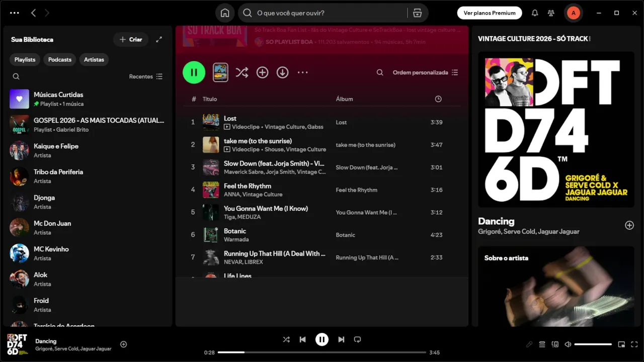Open the miniplayer
The height and width of the screenshot is (362, 644).
coord(621,344)
